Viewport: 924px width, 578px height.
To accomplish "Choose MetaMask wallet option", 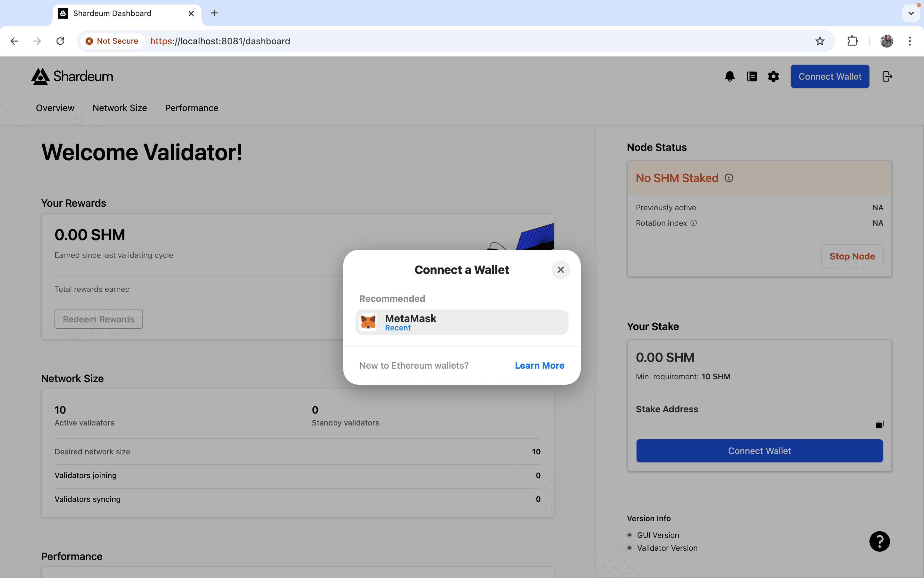I will pyautogui.click(x=462, y=322).
